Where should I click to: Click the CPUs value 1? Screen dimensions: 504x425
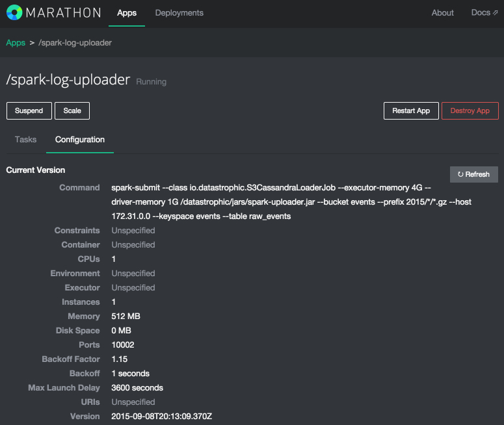113,259
